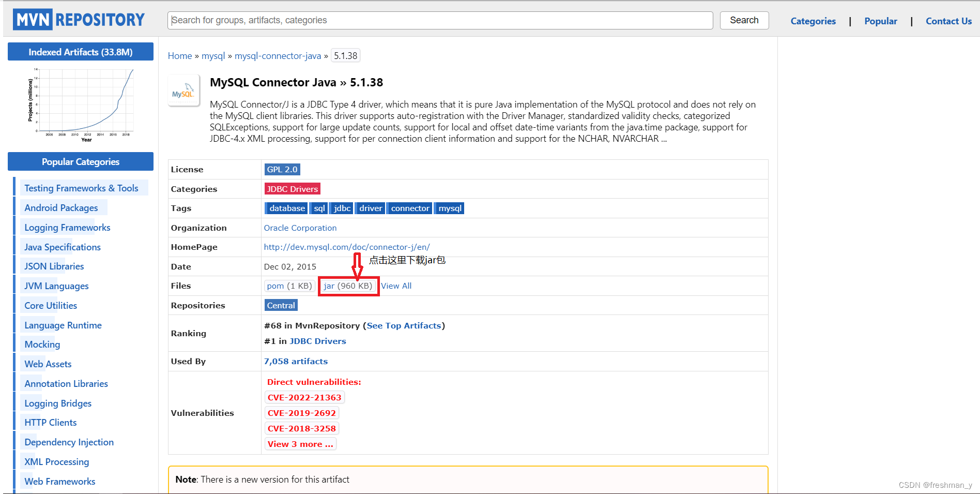This screenshot has height=494, width=980.
Task: Download the jar (960 KB) file
Action: click(x=348, y=286)
